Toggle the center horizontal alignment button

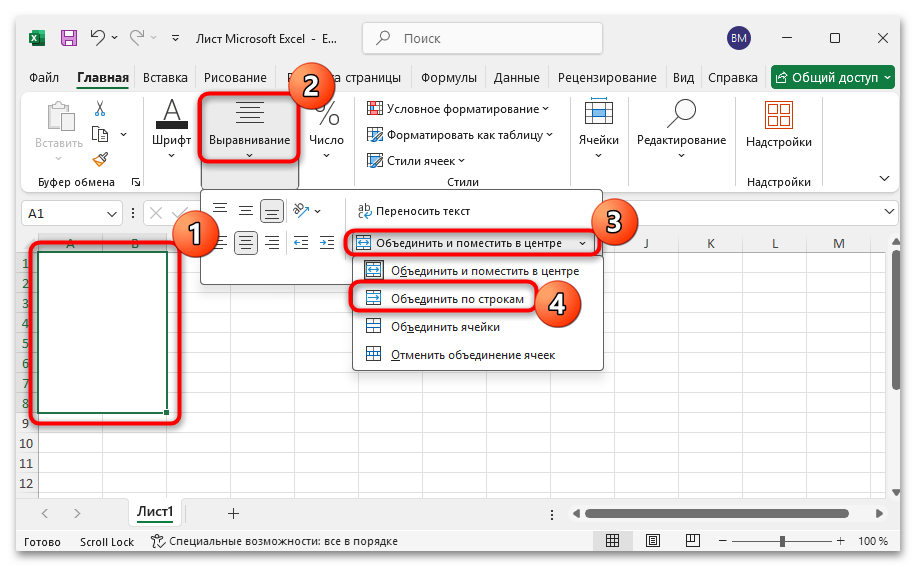click(x=246, y=242)
